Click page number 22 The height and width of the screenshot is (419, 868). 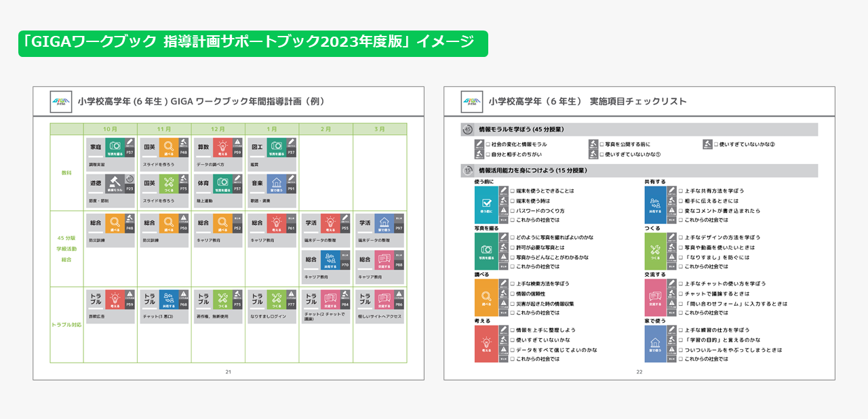(x=639, y=372)
